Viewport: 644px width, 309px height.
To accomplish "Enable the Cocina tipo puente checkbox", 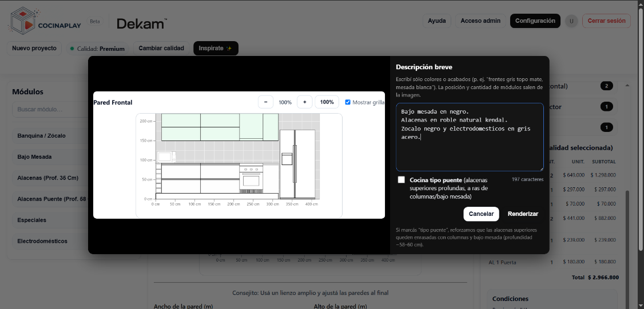I will (401, 180).
